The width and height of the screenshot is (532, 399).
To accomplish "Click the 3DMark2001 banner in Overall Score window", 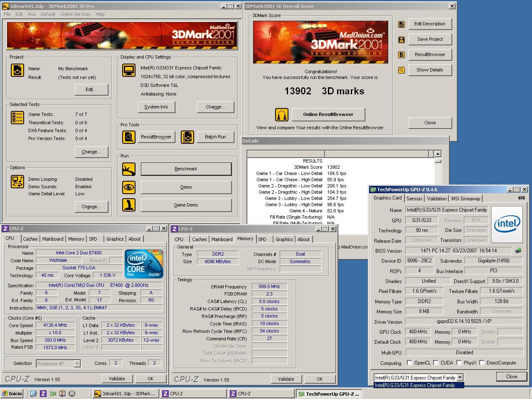I will [320, 42].
